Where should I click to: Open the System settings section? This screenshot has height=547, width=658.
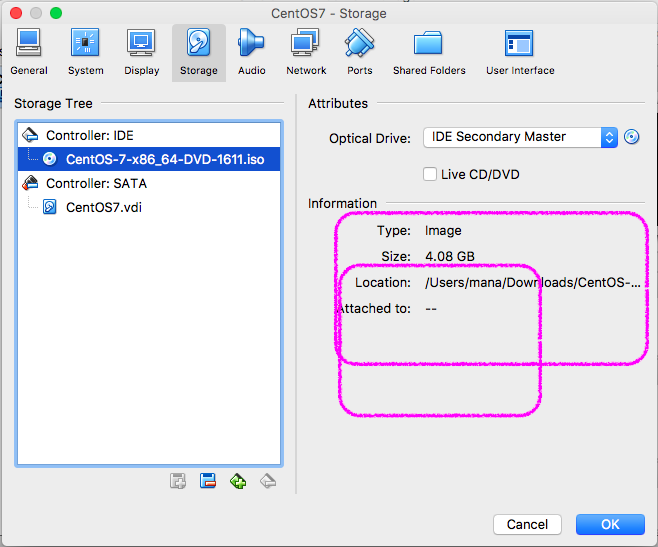pos(86,52)
